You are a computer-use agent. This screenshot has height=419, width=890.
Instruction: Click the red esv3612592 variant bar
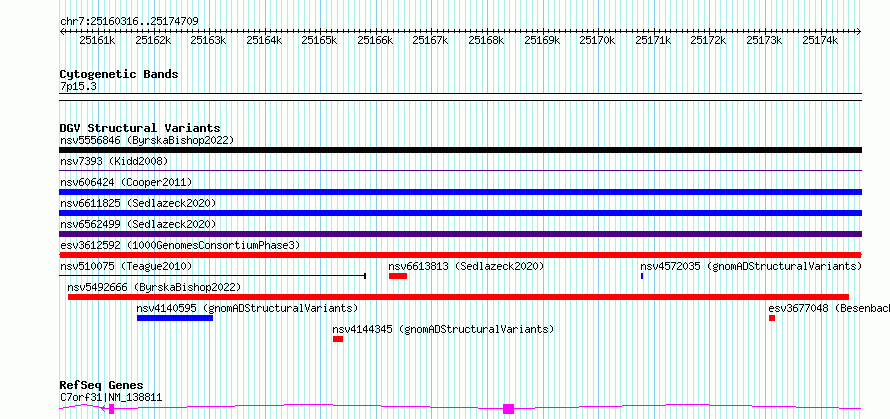(460, 255)
